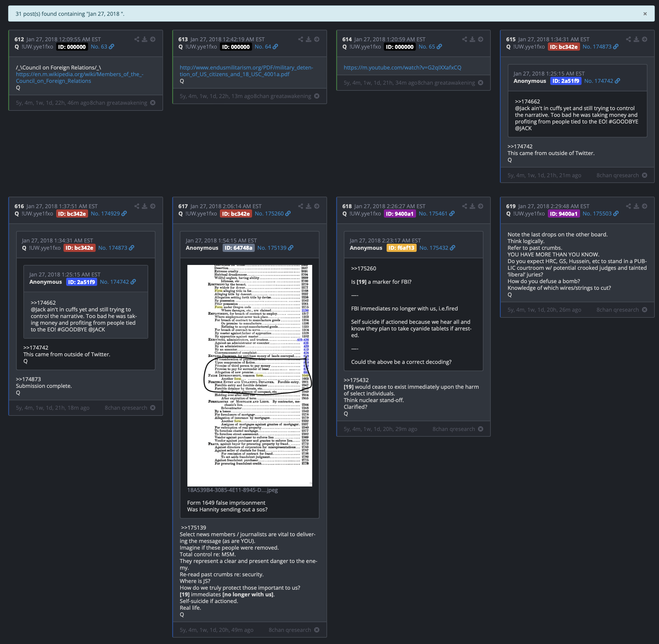Download post 616
The height and width of the screenshot is (644, 659).
tap(145, 206)
